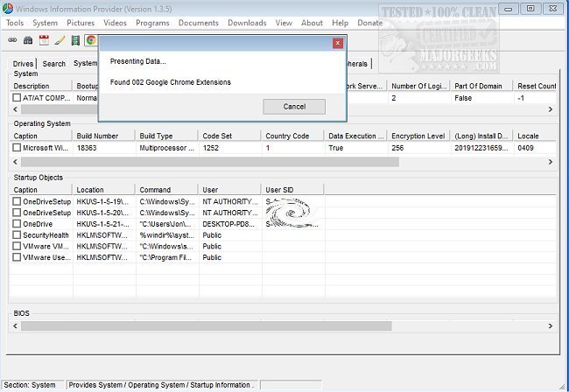Tick the Microsoft Windows operating system checkbox

[17, 149]
